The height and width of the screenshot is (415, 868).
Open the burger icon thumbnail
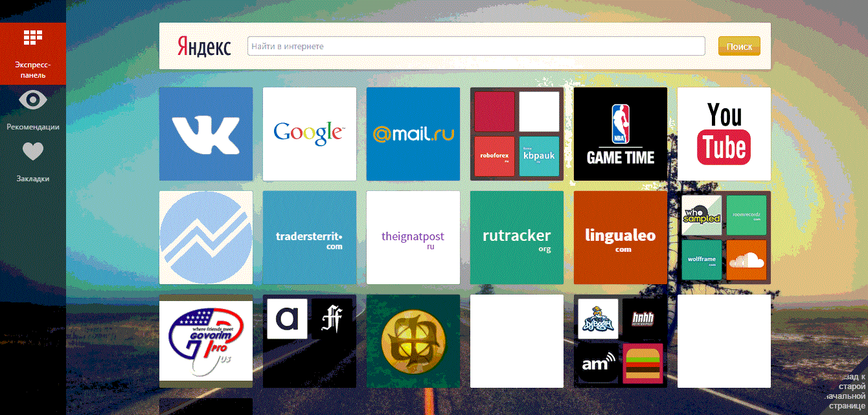643,363
